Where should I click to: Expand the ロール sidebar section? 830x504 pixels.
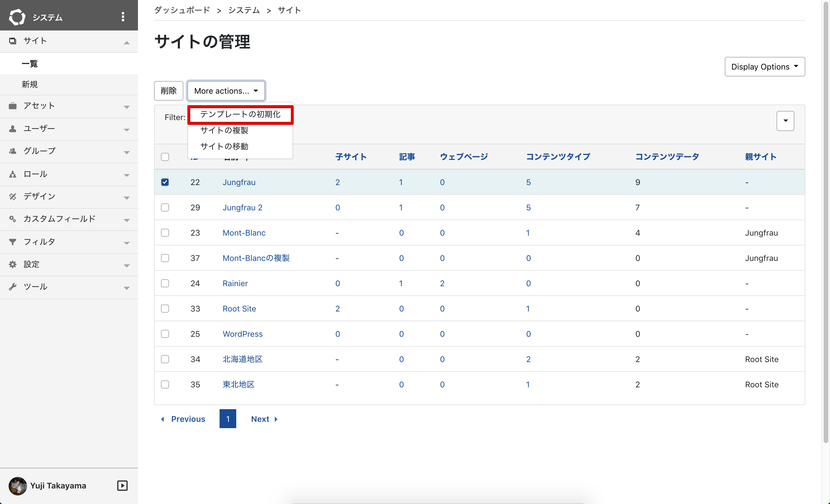127,175
